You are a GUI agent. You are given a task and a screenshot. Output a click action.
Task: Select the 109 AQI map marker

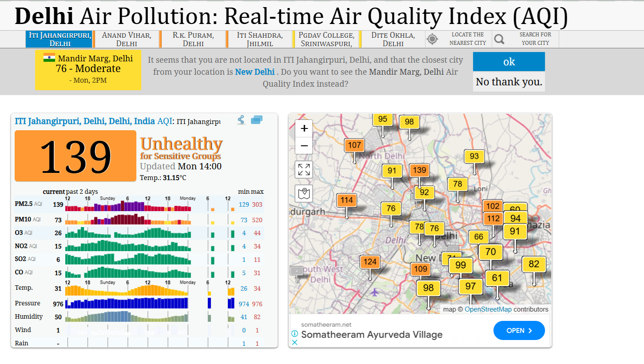420,268
